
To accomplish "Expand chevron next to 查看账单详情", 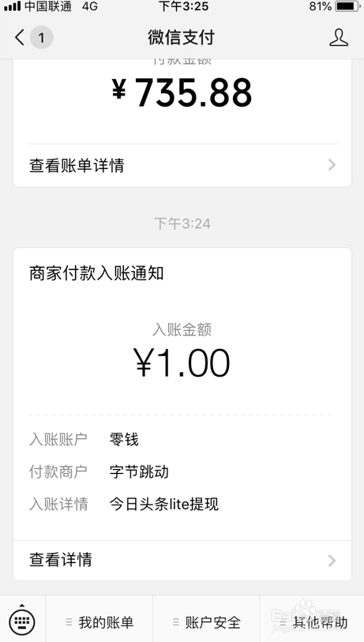I will click(332, 165).
